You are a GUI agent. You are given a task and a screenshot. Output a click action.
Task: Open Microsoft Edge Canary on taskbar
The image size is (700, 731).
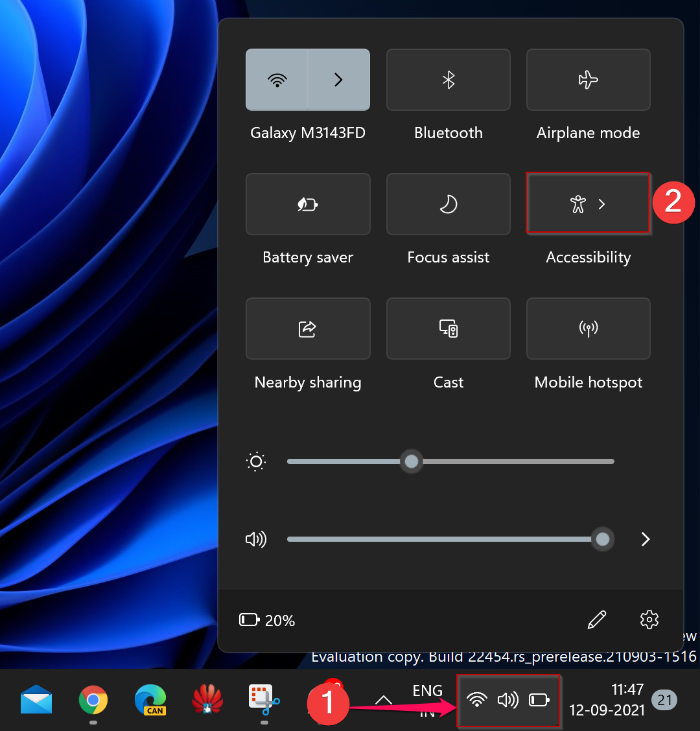click(150, 700)
